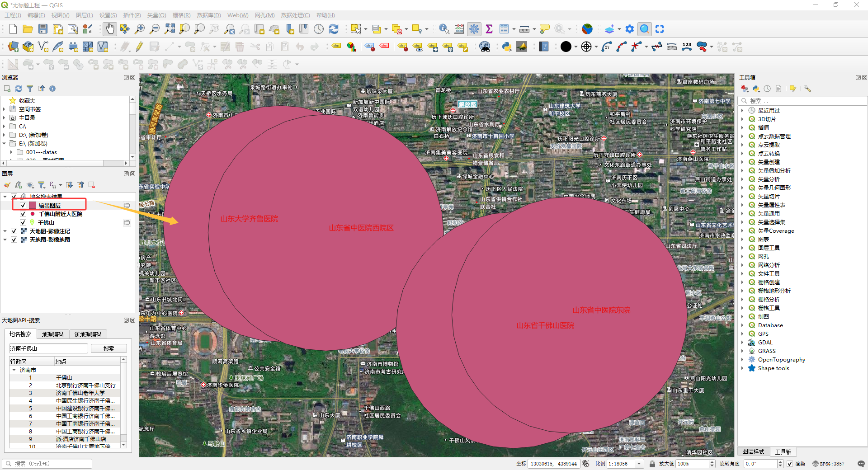Toggle visibility of 天地图-影像地图 layer
The image size is (868, 470).
(x=14, y=240)
